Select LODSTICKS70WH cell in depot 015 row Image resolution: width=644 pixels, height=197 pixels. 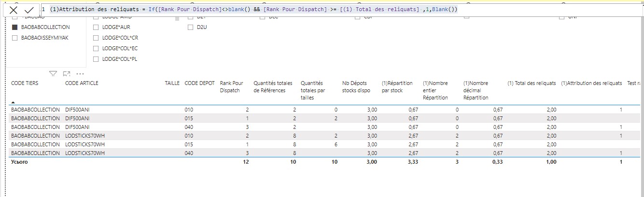[85, 144]
